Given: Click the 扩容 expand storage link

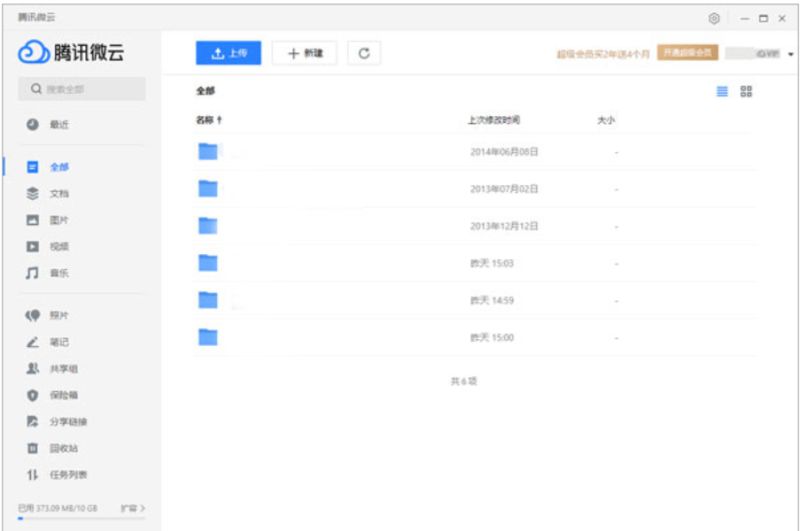Looking at the screenshot, I should 133,508.
